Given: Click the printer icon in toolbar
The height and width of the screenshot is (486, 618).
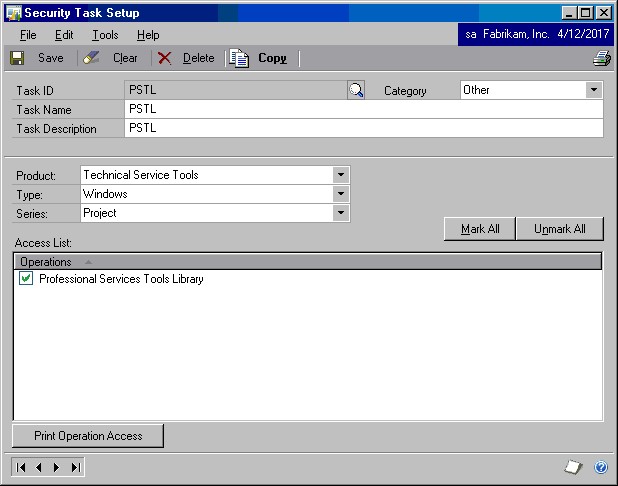Looking at the screenshot, I should click(602, 58).
